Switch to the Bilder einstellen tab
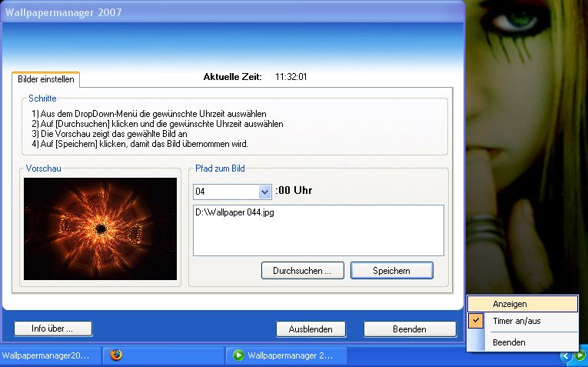 click(x=46, y=79)
